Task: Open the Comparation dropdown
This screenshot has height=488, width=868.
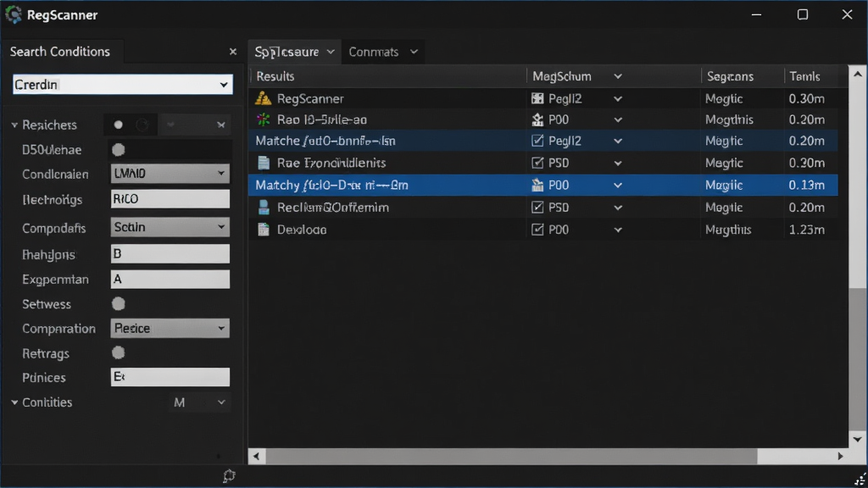Action: pos(170,328)
